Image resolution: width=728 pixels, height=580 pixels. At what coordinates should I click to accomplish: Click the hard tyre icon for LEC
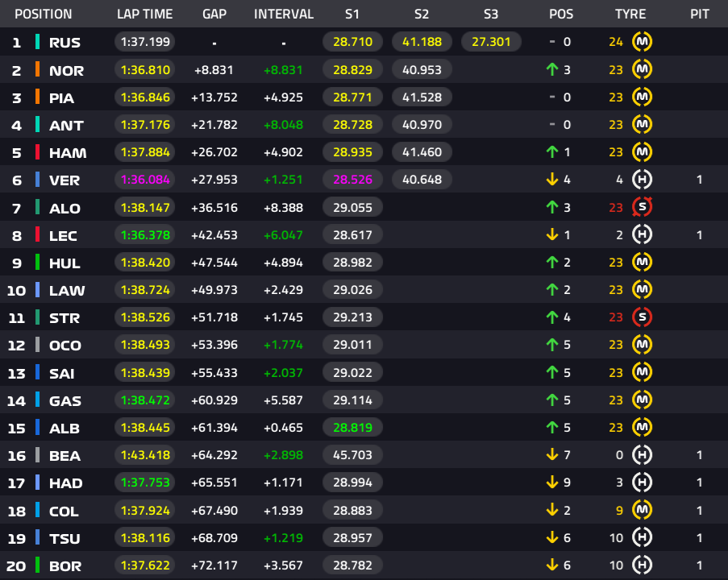[x=642, y=234]
